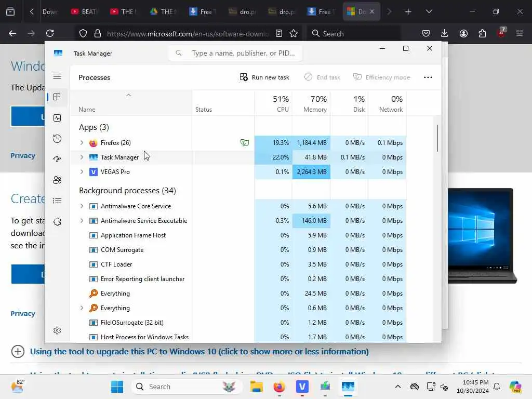532x399 pixels.
Task: Click the Firefox URL address bar
Action: tap(188, 34)
